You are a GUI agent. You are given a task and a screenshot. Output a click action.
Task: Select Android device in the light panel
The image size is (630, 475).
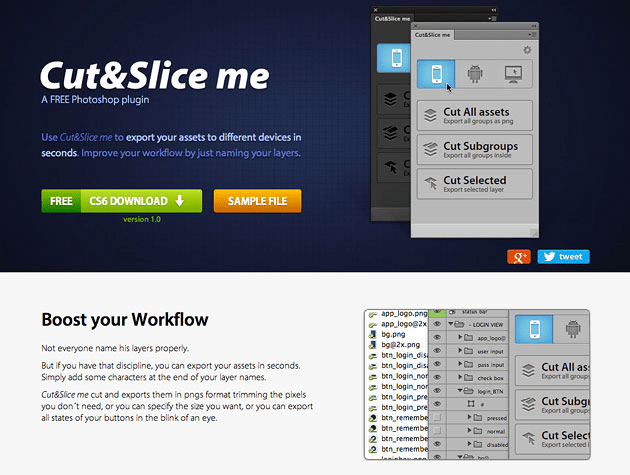click(x=475, y=74)
